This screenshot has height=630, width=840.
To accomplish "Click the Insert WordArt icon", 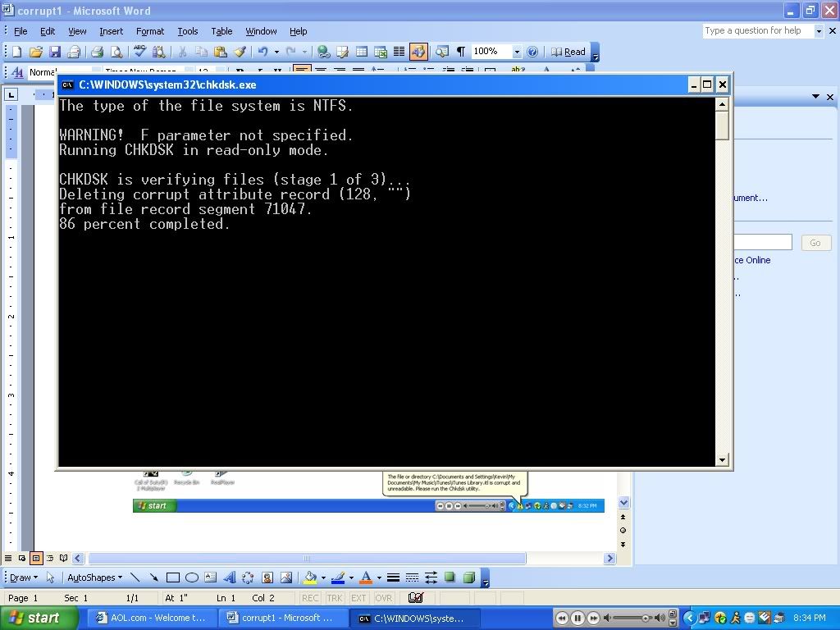I will (x=229, y=577).
